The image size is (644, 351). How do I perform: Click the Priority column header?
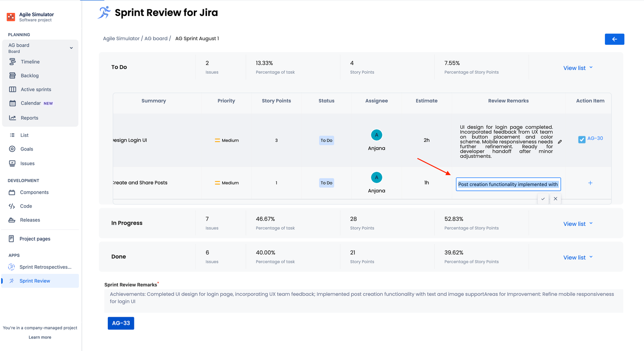227,101
